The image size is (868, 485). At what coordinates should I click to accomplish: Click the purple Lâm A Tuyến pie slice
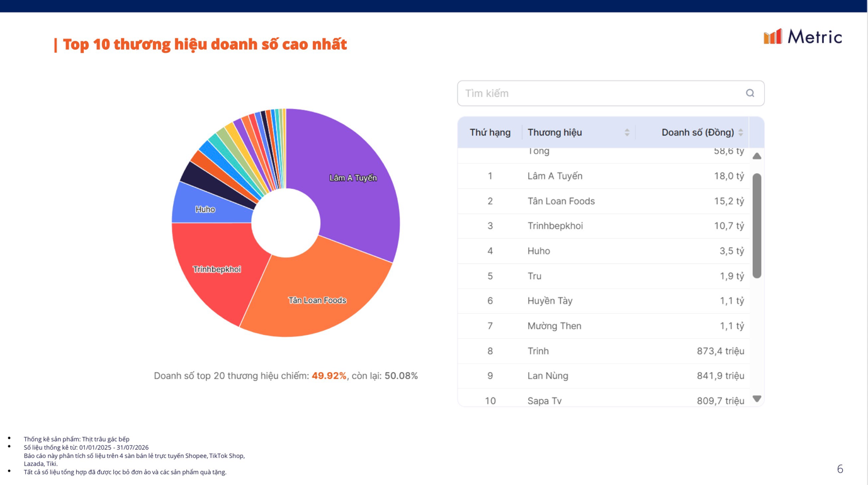tap(352, 178)
